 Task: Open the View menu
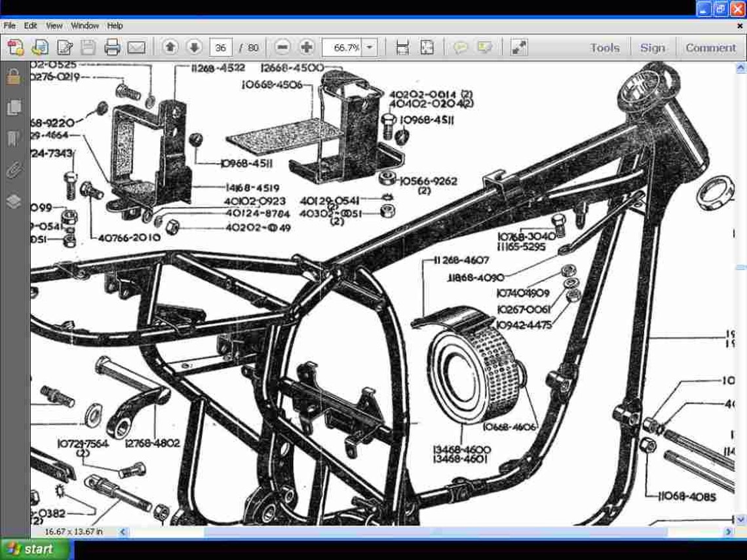pos(53,26)
